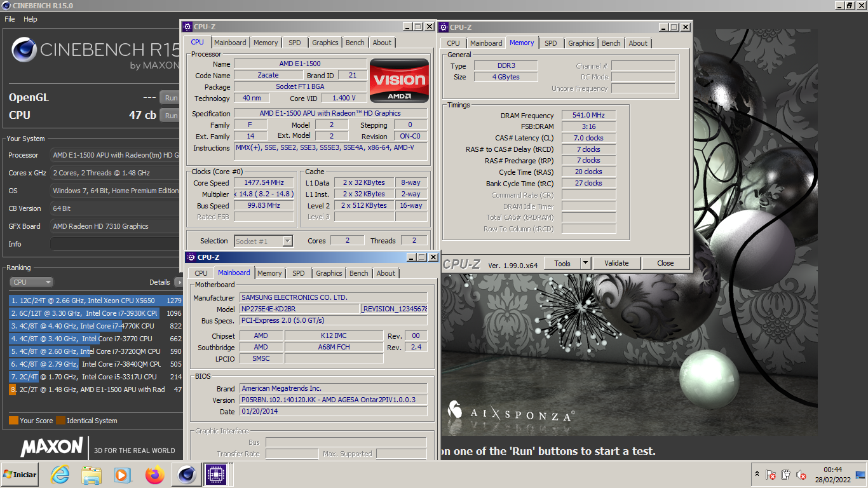Image resolution: width=868 pixels, height=488 pixels.
Task: Click the AMD Vision logo in CPU-Z
Action: (400, 81)
